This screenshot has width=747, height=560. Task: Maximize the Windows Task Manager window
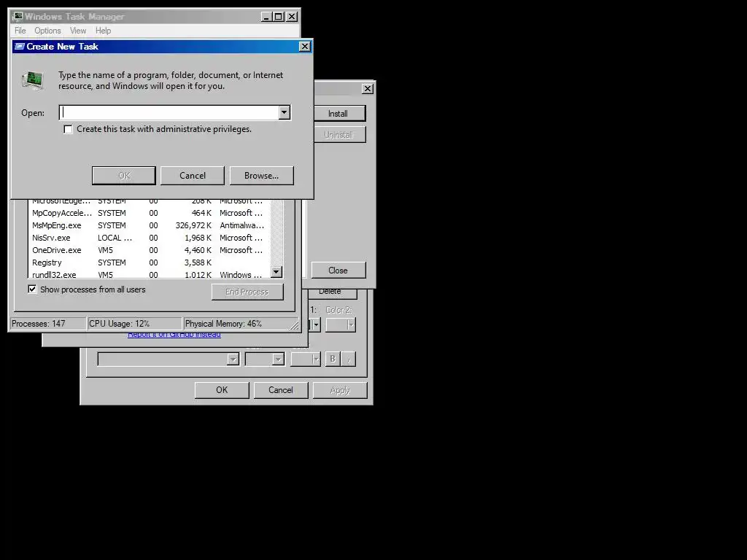[x=278, y=17]
